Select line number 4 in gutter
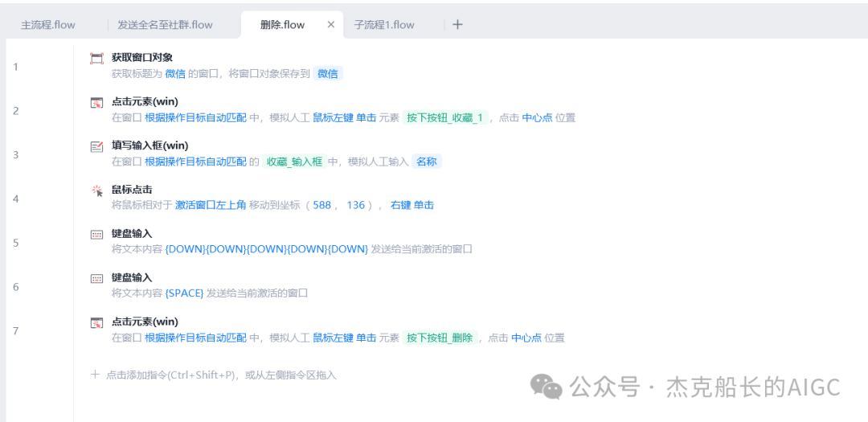This screenshot has height=422, width=868. click(x=15, y=199)
